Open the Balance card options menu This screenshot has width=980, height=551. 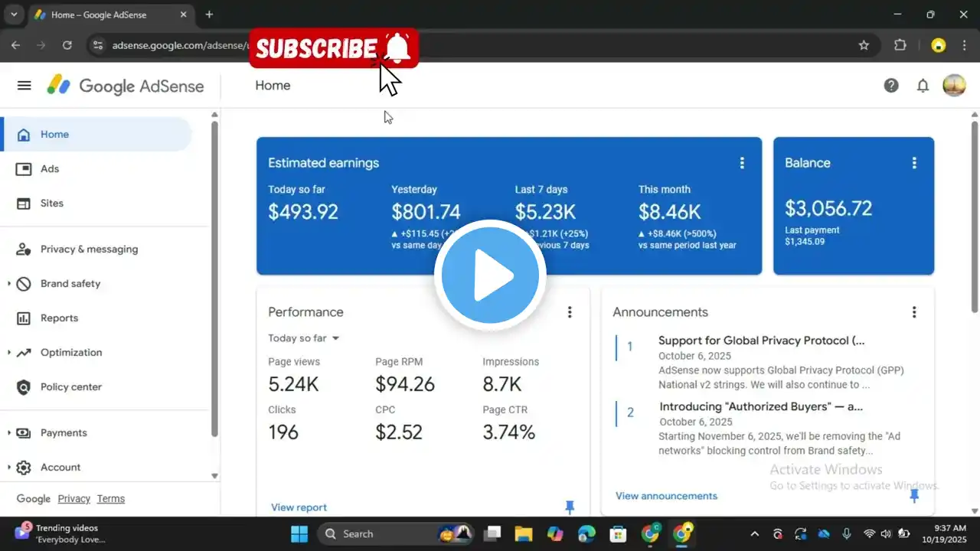pyautogui.click(x=913, y=163)
